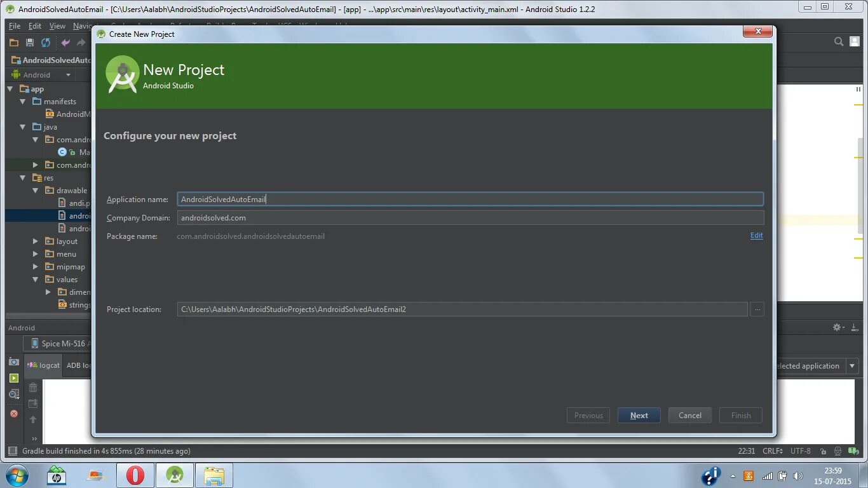The width and height of the screenshot is (868, 488).
Task: Click the scroll to end logcat icon
Action: tap(33, 403)
